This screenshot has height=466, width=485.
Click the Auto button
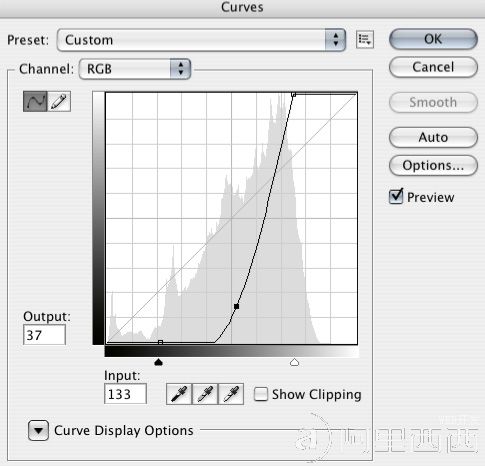433,137
